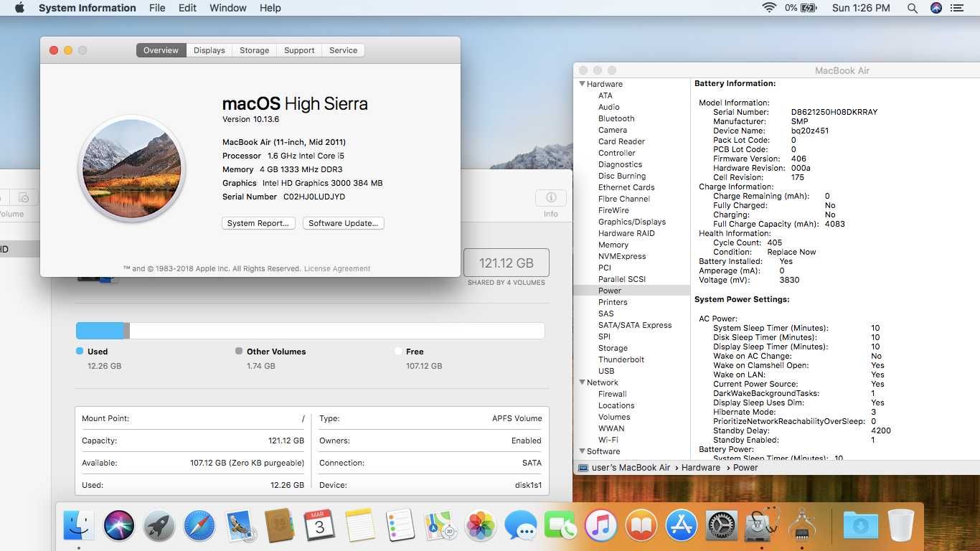
Task: Open the Window menu
Action: click(x=228, y=8)
